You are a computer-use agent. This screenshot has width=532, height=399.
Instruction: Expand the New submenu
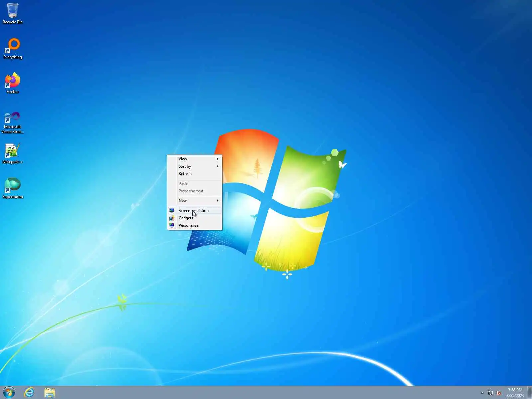pos(195,201)
